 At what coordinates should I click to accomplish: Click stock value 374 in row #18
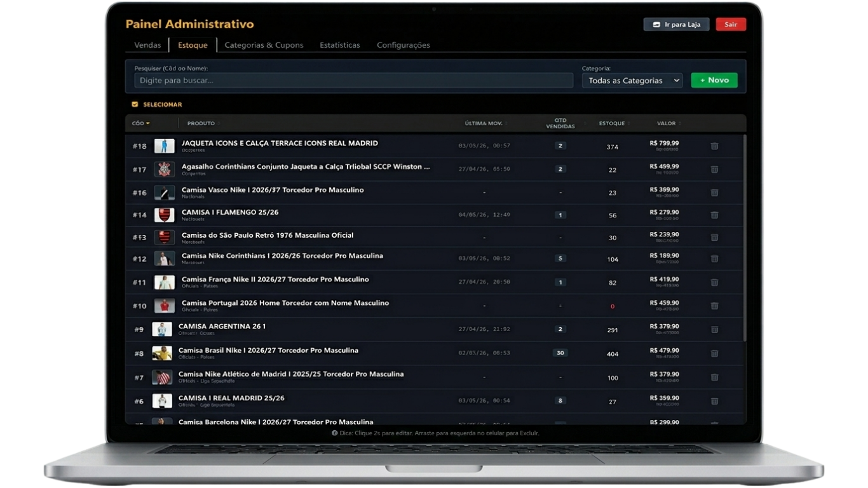click(x=613, y=147)
